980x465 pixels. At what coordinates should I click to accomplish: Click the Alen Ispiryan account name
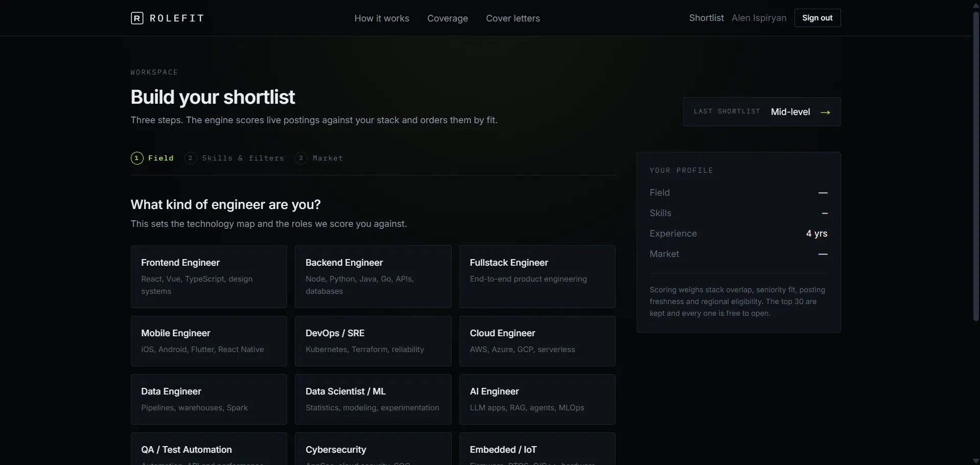pos(759,18)
